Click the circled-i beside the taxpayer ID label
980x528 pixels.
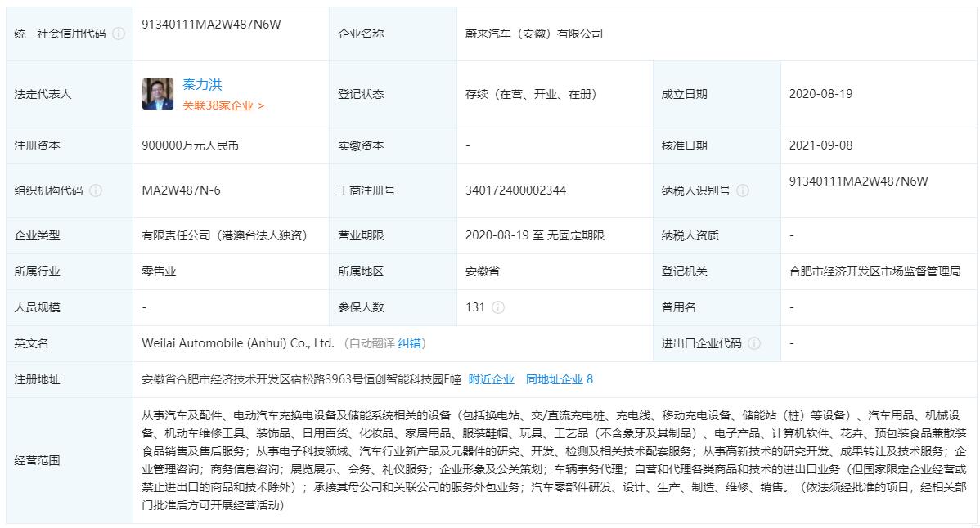tap(741, 190)
